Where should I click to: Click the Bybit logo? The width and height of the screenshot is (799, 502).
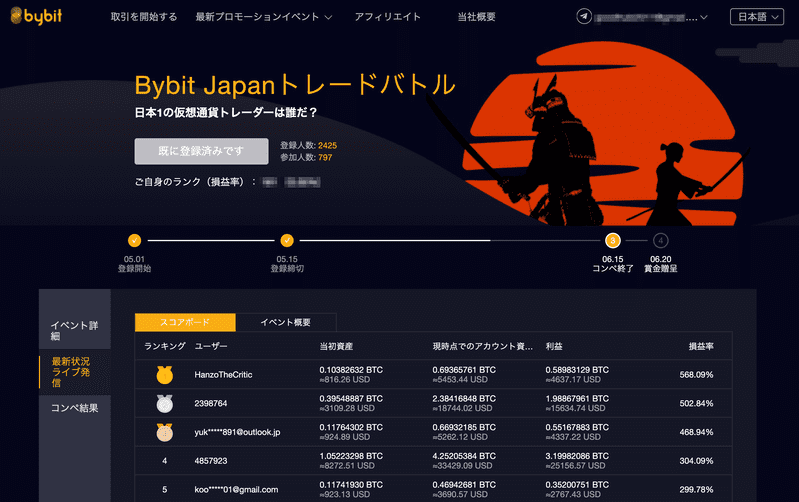point(36,16)
